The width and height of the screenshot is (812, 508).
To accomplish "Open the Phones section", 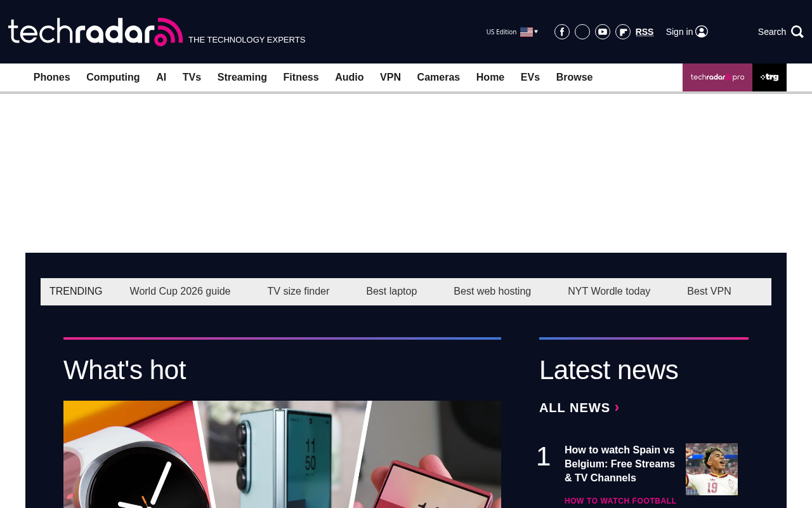I will coord(52,77).
